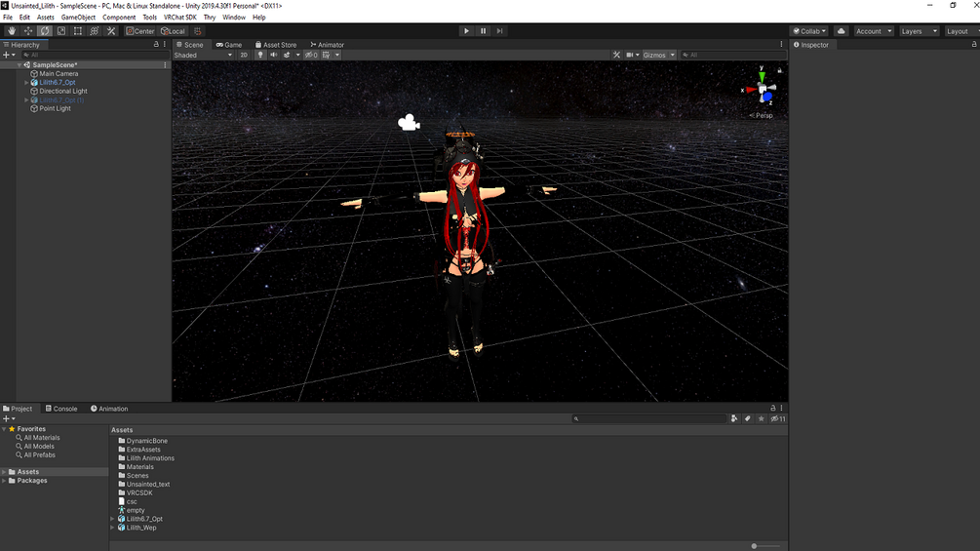Open custom editor tools icon

click(111, 30)
